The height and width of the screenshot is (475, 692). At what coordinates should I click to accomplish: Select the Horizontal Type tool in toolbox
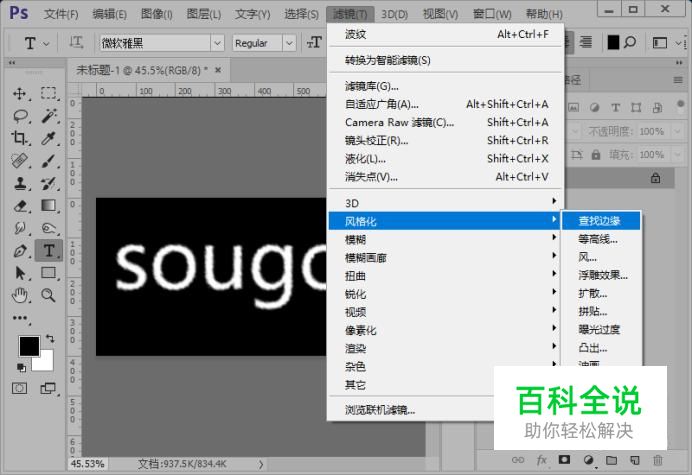point(49,251)
